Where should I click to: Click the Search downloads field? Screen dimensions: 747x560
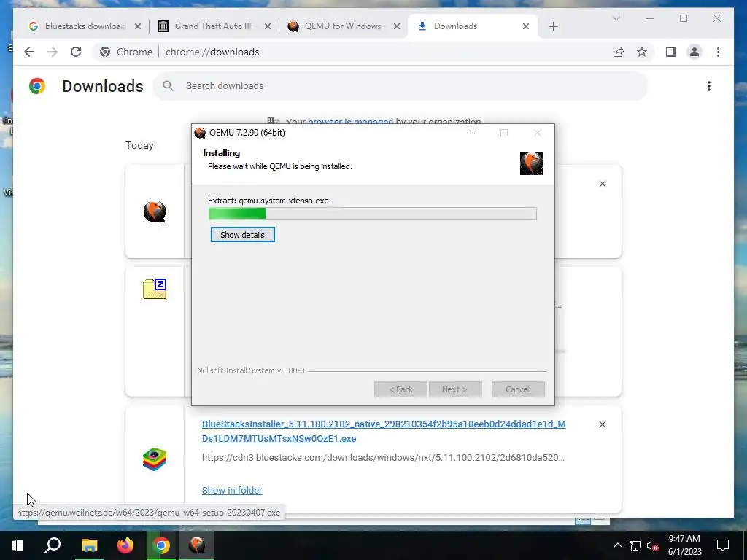[400, 86]
